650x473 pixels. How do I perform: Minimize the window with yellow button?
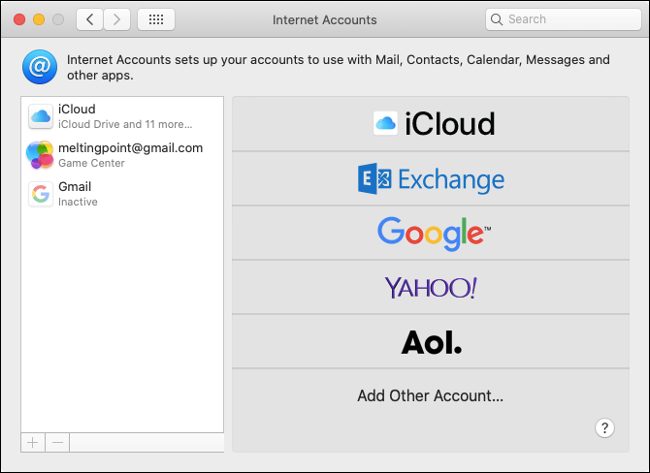tap(39, 19)
